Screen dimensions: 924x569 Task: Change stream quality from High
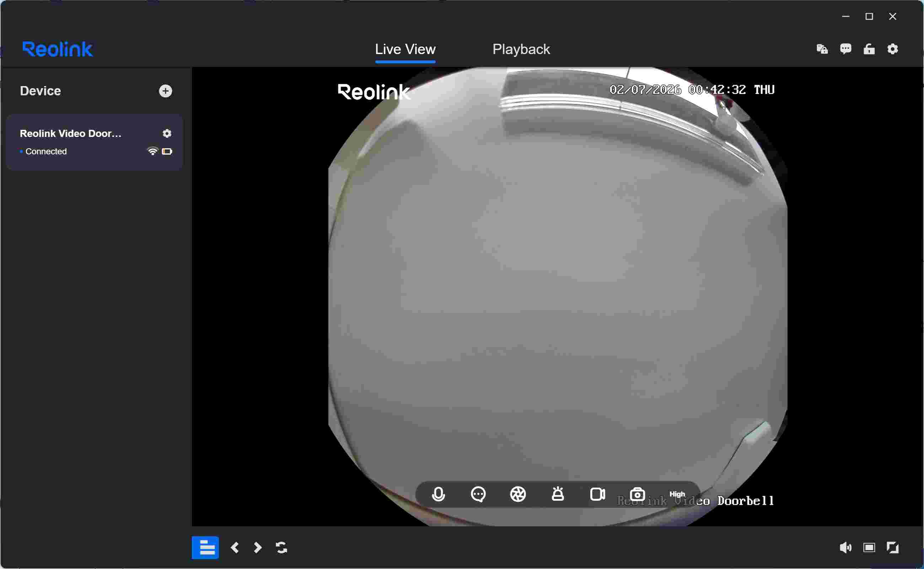pyautogui.click(x=677, y=494)
